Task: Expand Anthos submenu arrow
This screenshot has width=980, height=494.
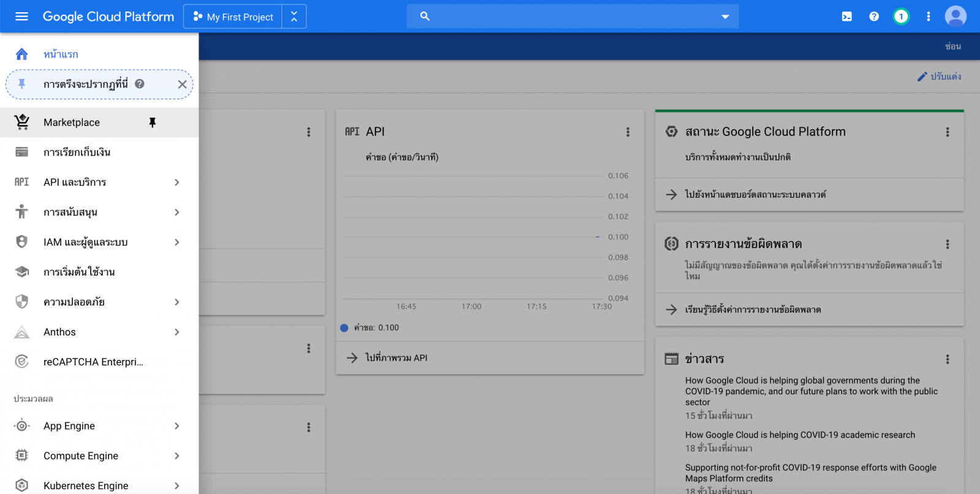Action: tap(177, 332)
